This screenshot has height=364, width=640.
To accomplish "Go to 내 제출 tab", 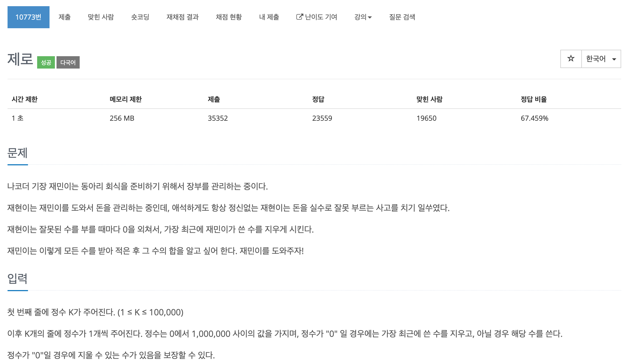I will (x=269, y=17).
